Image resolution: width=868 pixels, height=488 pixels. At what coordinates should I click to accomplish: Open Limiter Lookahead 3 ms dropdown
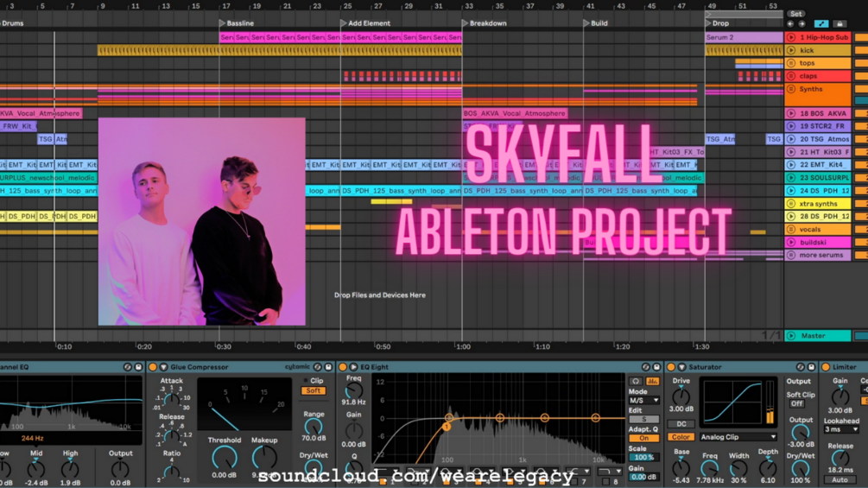[x=841, y=429]
